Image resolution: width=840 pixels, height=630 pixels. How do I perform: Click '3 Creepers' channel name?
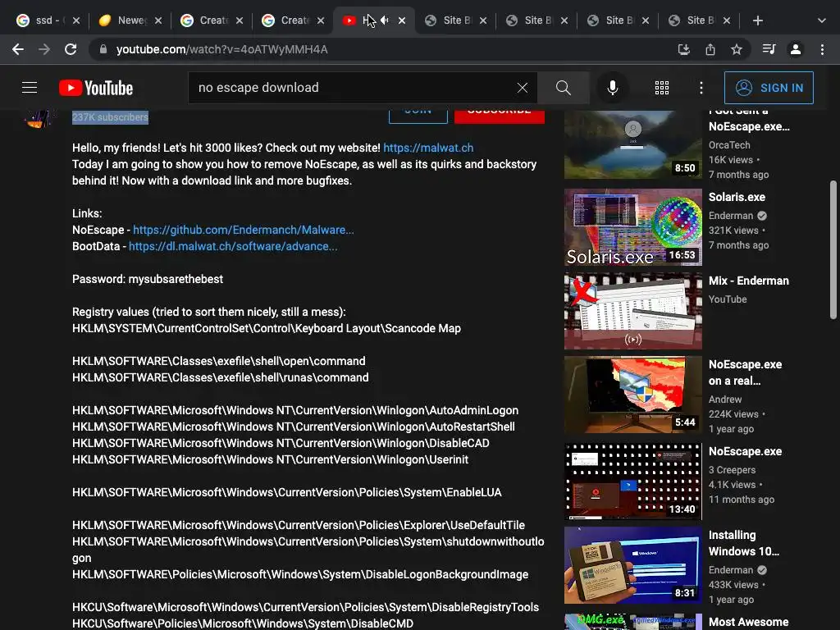[x=732, y=470]
